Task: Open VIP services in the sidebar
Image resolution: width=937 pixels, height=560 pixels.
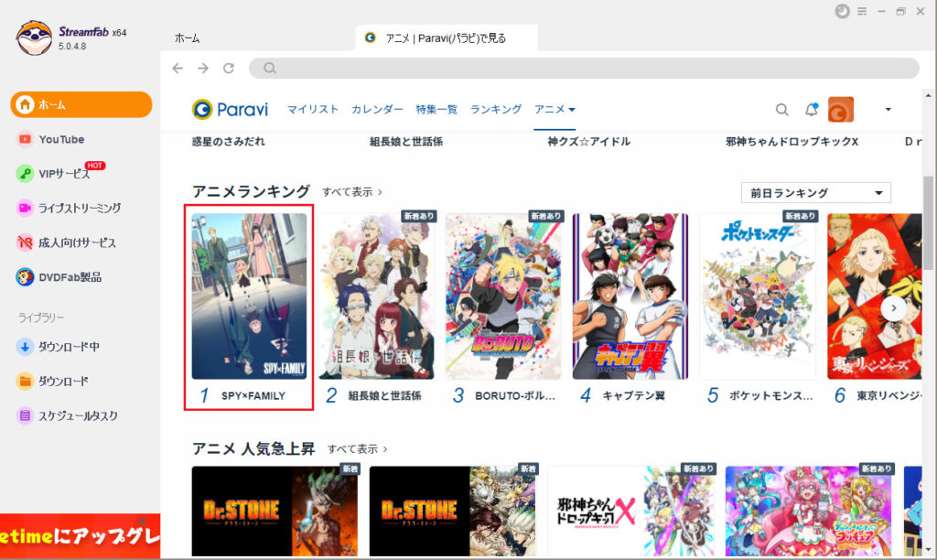Action: (64, 174)
